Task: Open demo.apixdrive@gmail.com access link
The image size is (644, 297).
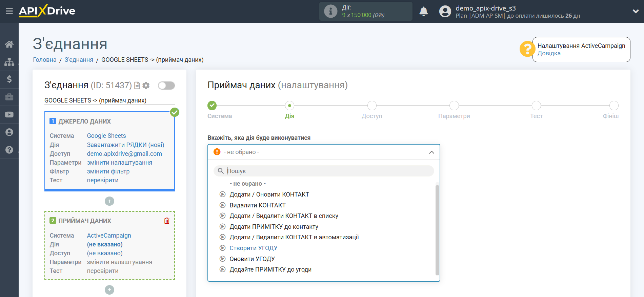Action: [x=124, y=154]
